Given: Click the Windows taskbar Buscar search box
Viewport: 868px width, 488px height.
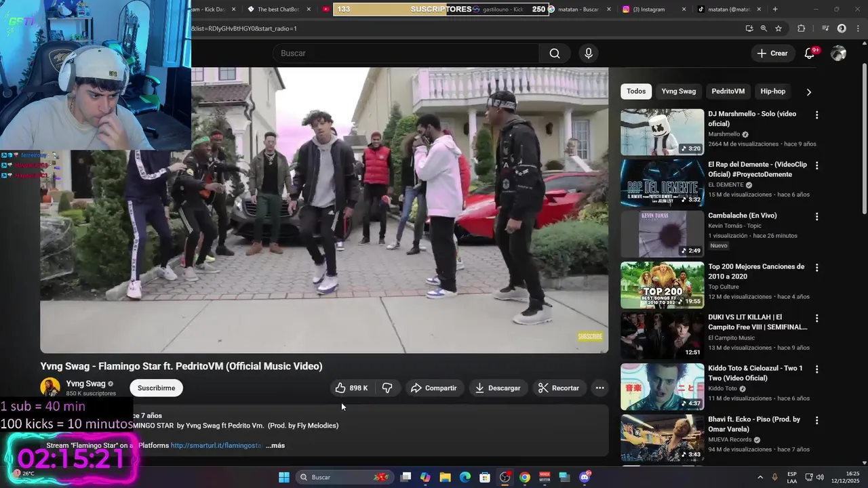Looking at the screenshot, I should (x=344, y=477).
